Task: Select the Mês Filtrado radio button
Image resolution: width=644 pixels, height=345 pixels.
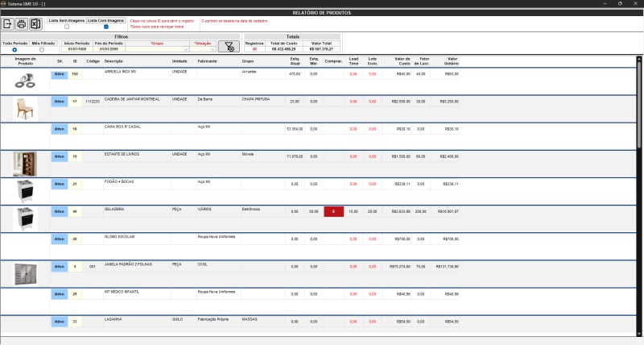Action: [42, 49]
